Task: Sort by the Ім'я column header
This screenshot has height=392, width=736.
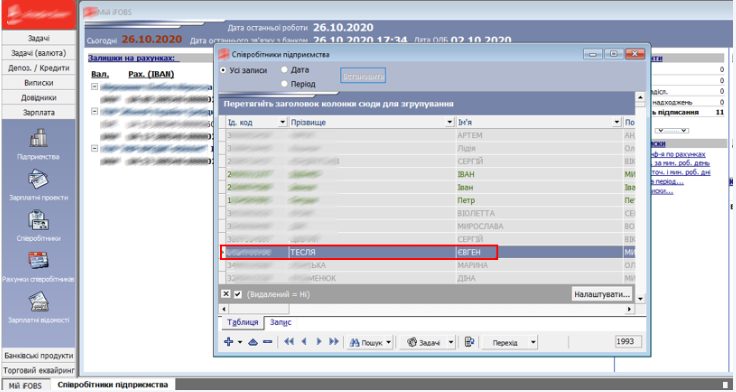Action: click(x=534, y=123)
